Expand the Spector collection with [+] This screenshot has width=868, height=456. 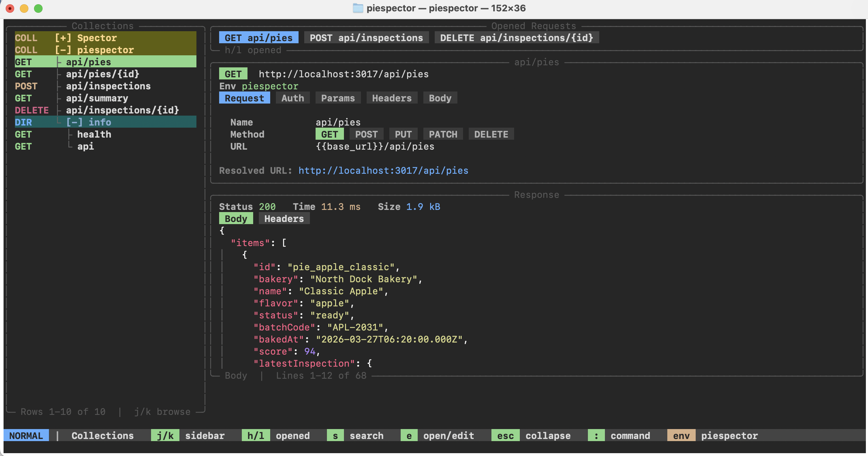63,38
